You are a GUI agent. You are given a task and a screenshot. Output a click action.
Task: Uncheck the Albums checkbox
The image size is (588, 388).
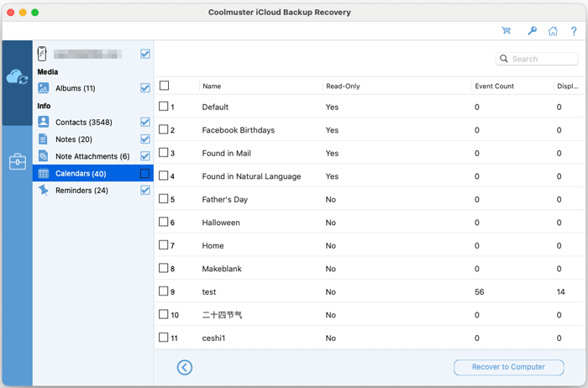click(x=145, y=88)
